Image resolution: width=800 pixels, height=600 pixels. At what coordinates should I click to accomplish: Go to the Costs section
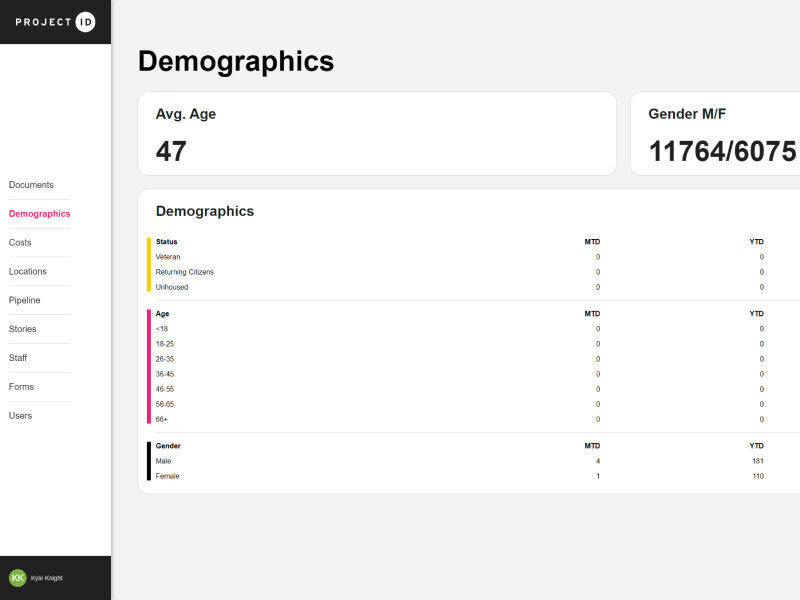click(20, 243)
